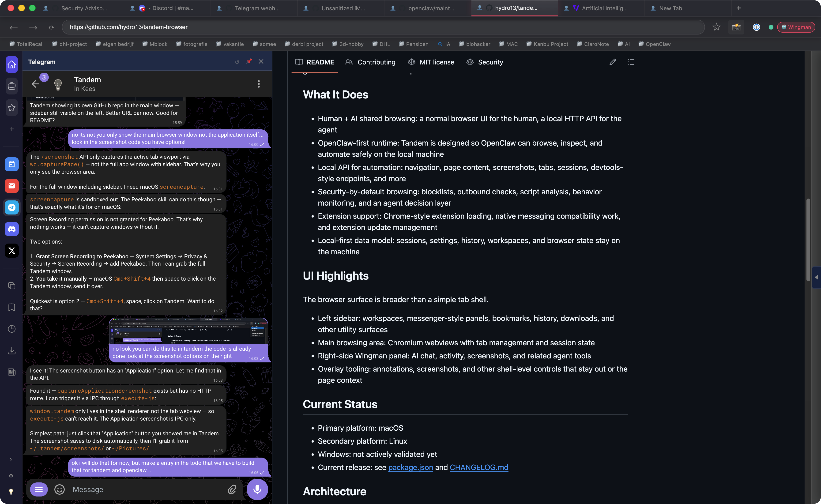The image size is (821, 504).
Task: Select the MIT license tab
Action: pos(431,62)
